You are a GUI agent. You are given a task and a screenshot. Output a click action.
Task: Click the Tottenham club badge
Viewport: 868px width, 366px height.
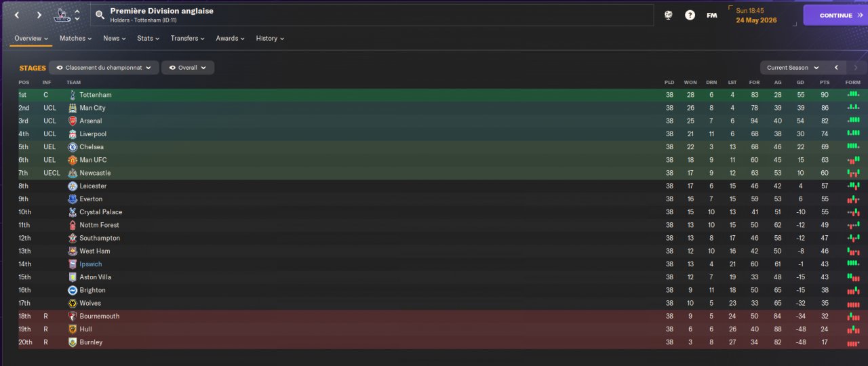coord(73,95)
